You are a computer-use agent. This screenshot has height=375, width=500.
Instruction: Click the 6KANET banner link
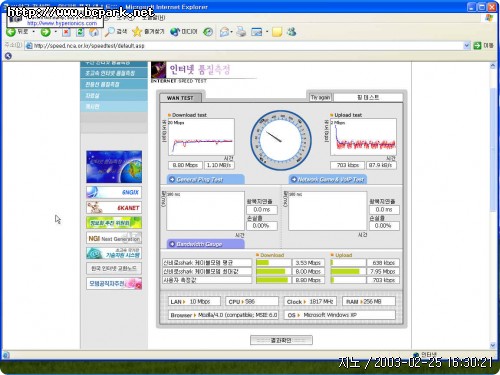coord(114,208)
